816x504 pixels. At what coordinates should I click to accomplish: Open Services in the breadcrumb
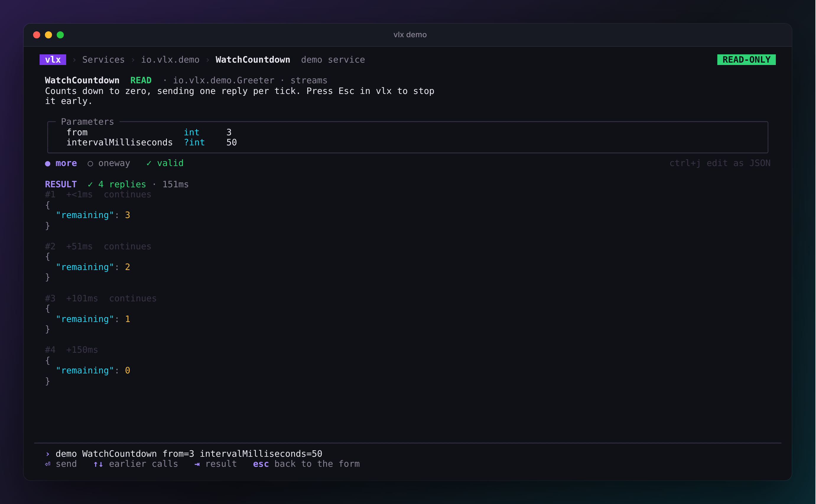coord(103,60)
